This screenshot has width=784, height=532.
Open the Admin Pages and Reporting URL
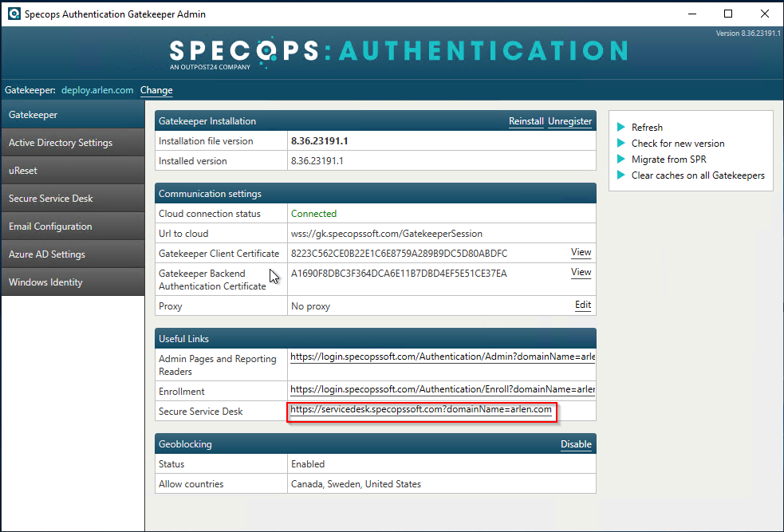click(x=443, y=357)
